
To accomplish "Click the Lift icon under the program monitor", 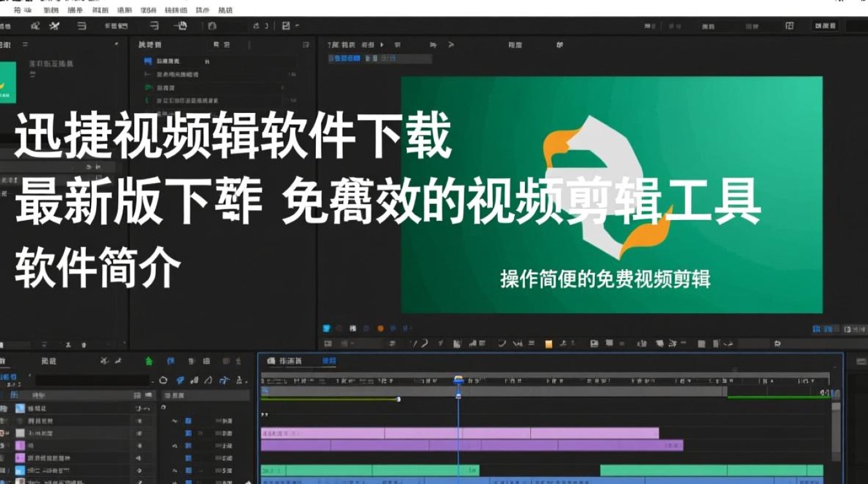I will (701, 343).
